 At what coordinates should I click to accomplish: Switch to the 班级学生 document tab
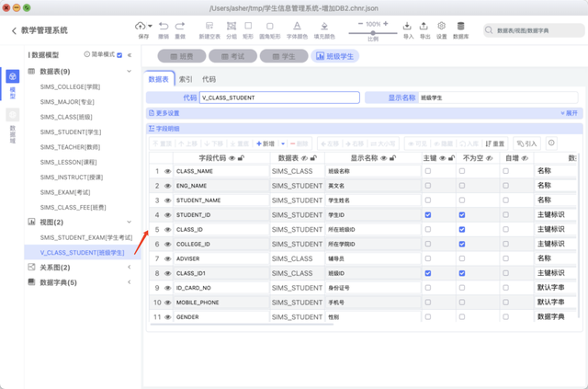(x=334, y=56)
